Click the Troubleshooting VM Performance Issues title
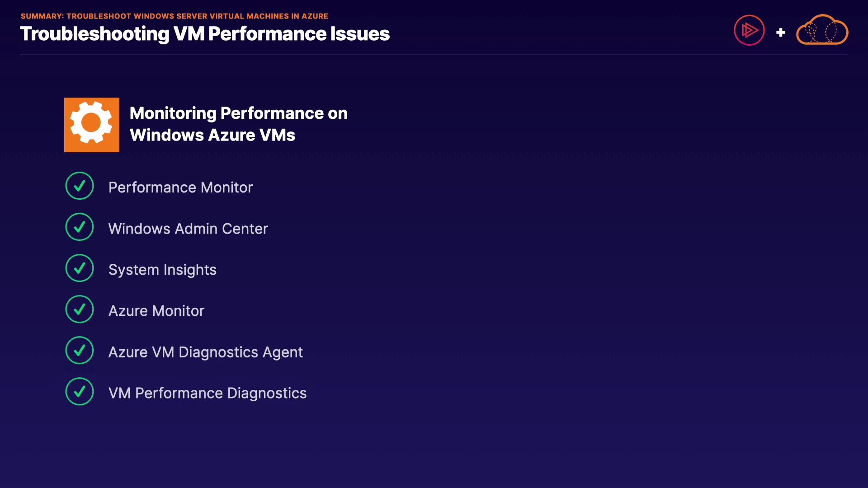868x488 pixels. [x=205, y=34]
